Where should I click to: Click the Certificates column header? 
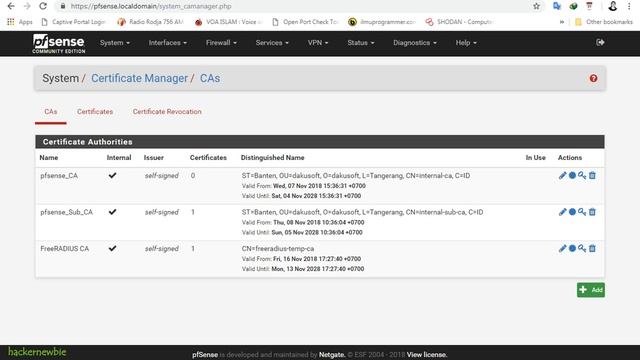208,158
